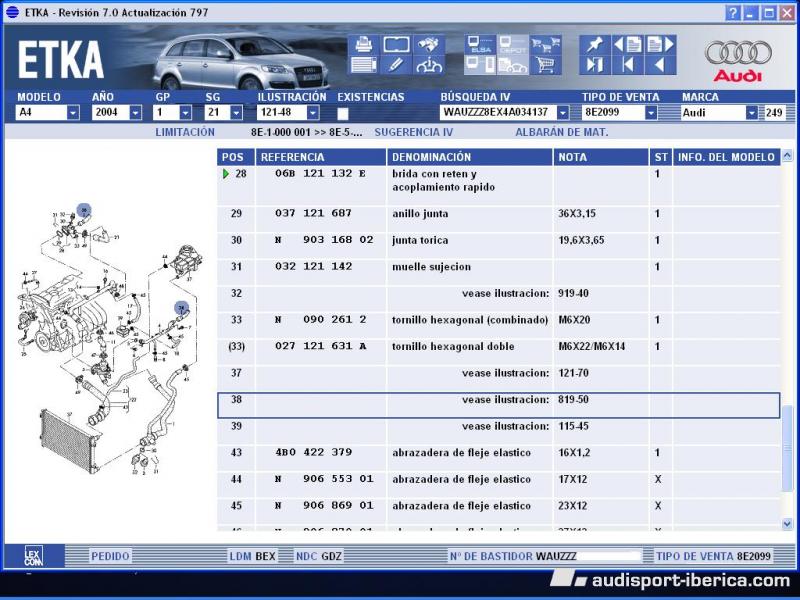Open ALBARÁN DE MAT.
800x600 pixels.
562,133
